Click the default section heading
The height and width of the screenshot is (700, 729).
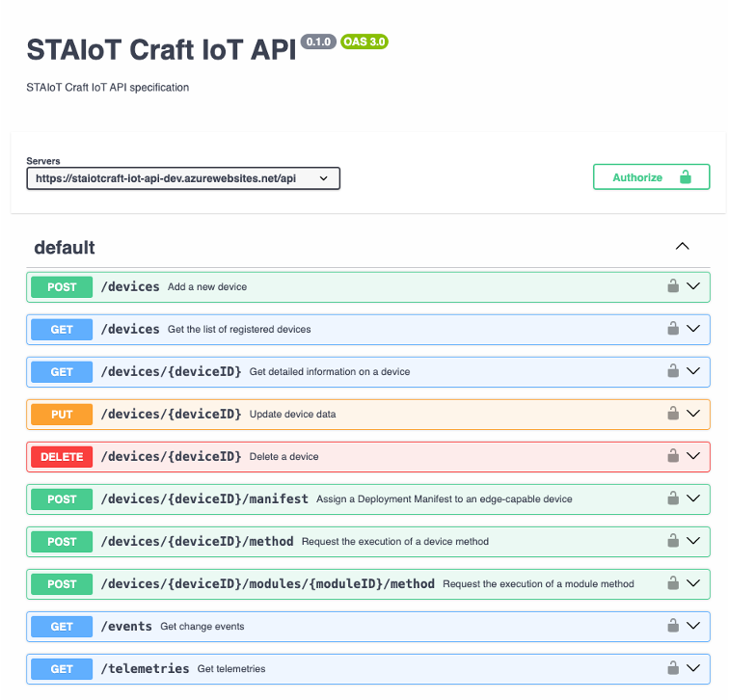(x=65, y=248)
